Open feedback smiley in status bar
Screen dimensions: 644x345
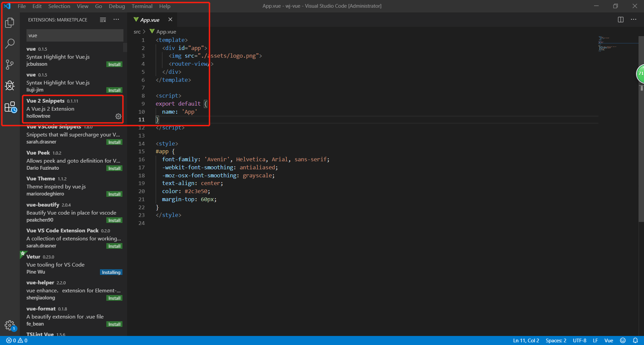click(623, 340)
